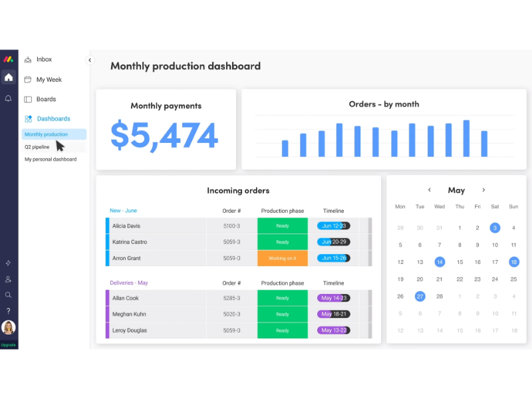Open My Week menu item
This screenshot has height=399, width=532.
point(49,80)
